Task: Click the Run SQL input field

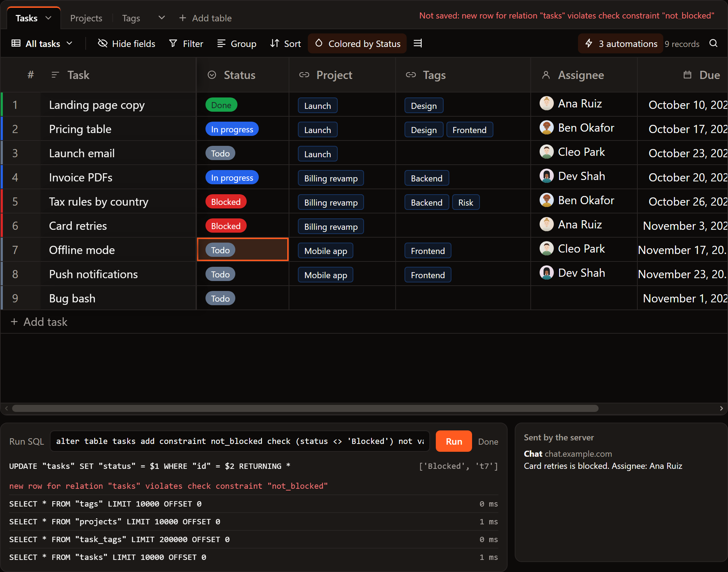Action: pos(240,441)
